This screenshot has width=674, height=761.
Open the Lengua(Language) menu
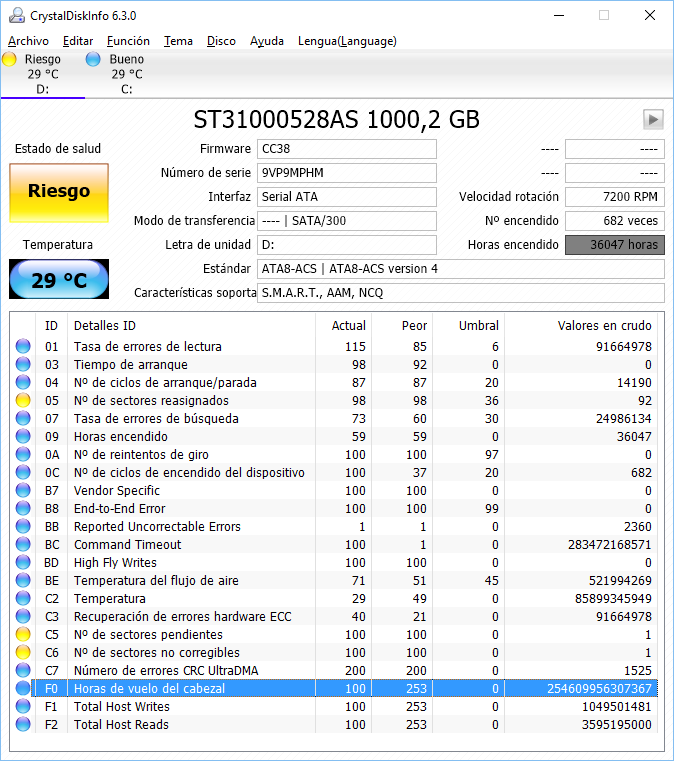[x=347, y=41]
